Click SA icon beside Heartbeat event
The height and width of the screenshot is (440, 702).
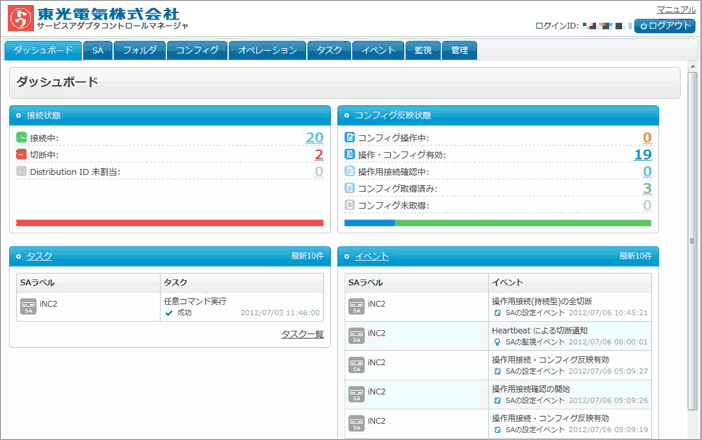tap(356, 336)
